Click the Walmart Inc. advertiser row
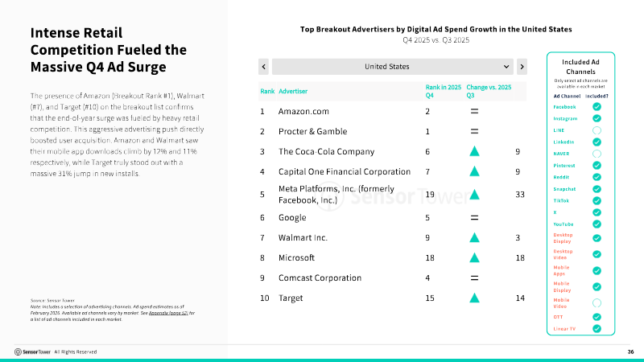 tap(392, 237)
